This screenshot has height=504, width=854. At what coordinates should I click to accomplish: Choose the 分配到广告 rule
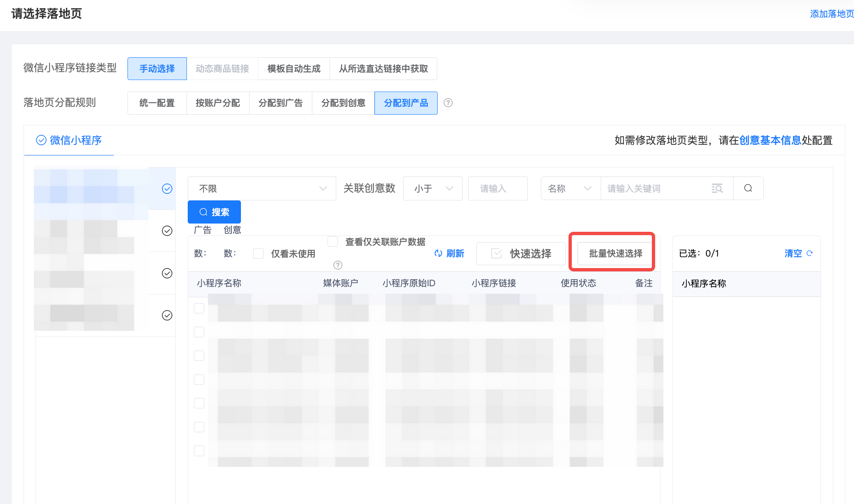281,103
